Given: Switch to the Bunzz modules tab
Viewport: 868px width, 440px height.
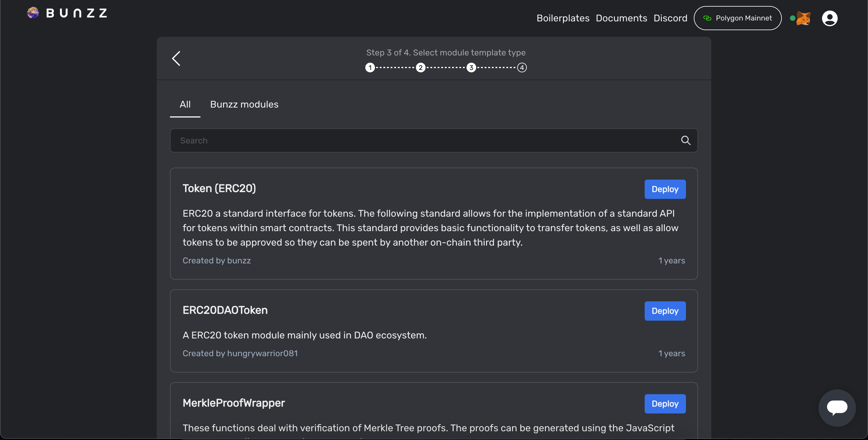Looking at the screenshot, I should tap(244, 105).
